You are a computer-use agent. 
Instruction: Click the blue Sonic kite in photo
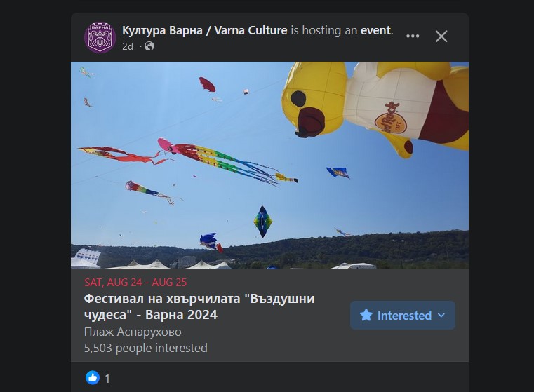pyautogui.click(x=211, y=242)
